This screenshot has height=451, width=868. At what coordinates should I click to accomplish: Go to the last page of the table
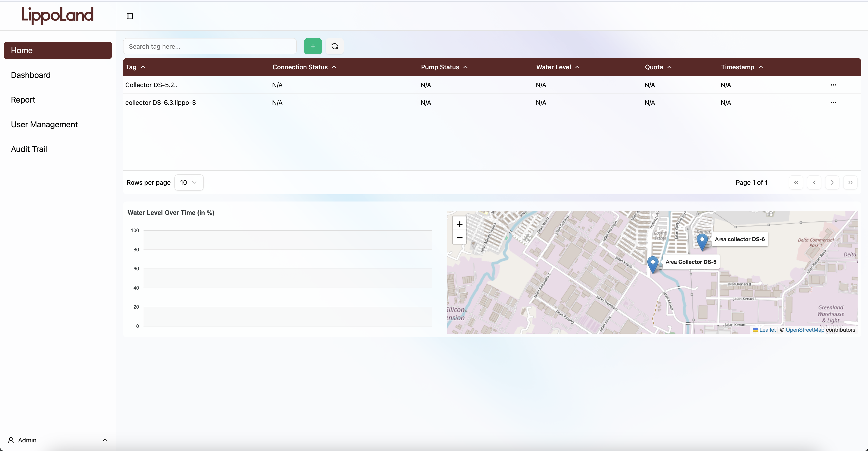click(850, 182)
